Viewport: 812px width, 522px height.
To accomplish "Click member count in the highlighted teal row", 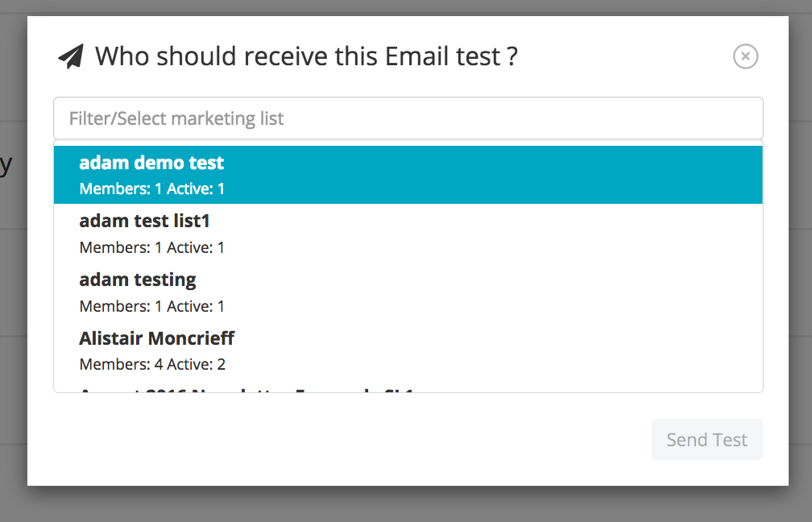I will tap(152, 188).
